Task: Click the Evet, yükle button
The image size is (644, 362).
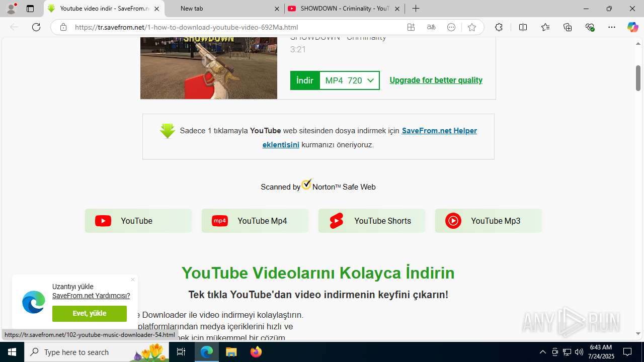Action: click(90, 313)
